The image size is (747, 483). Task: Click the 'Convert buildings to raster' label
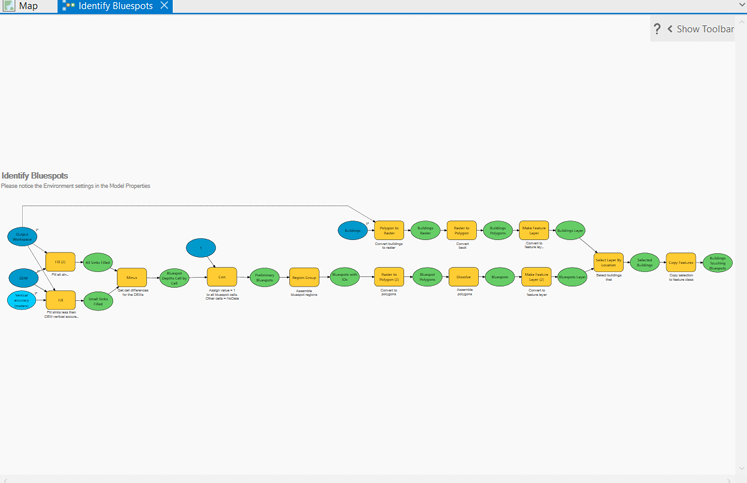(x=389, y=246)
